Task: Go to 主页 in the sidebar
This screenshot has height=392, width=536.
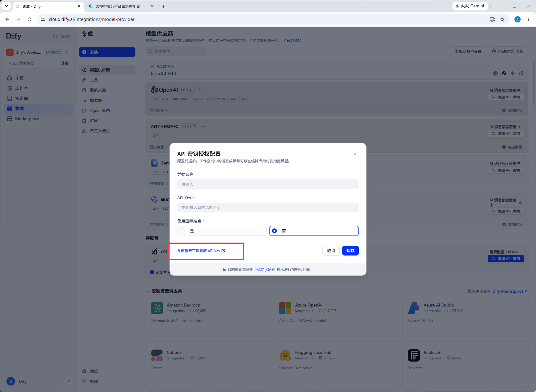Action: pyautogui.click(x=38, y=78)
